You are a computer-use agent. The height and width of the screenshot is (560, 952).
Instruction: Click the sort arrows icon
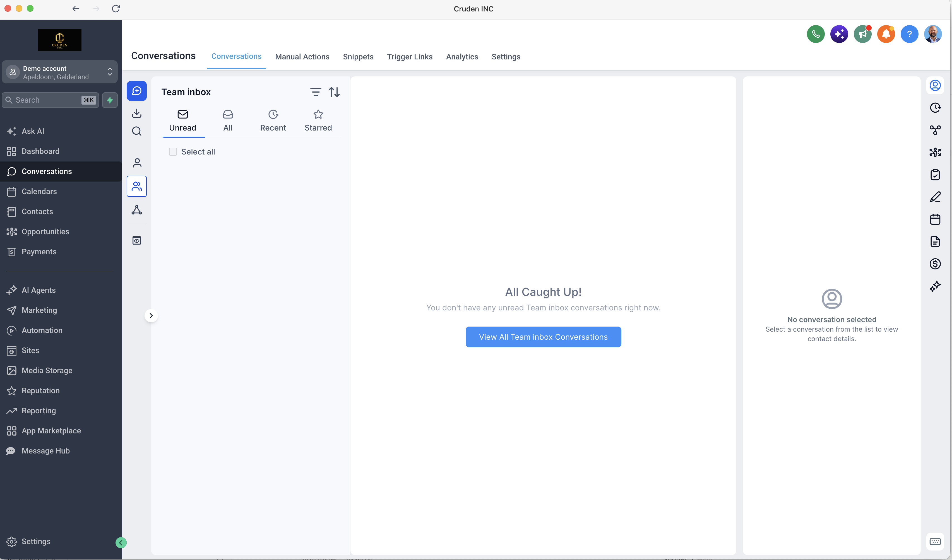click(x=334, y=92)
